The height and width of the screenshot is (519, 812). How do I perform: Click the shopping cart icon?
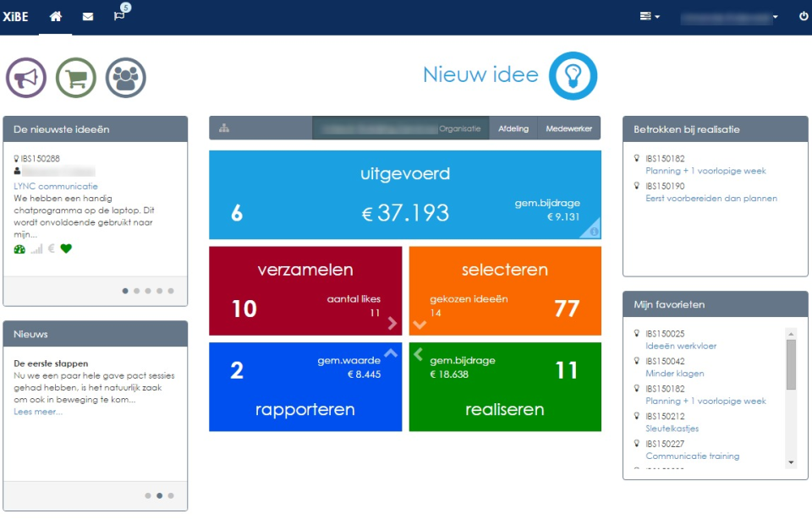pyautogui.click(x=75, y=79)
